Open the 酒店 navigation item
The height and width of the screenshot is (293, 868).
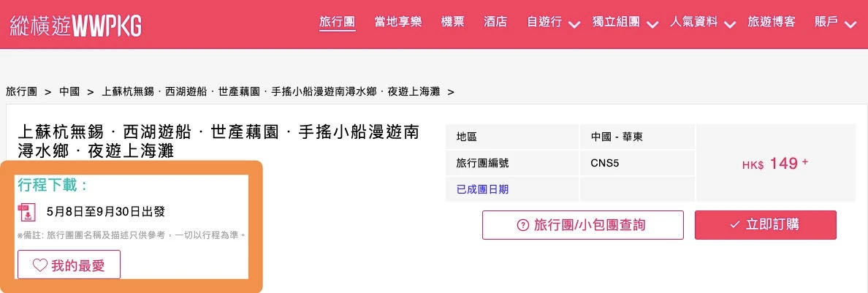[x=495, y=22]
